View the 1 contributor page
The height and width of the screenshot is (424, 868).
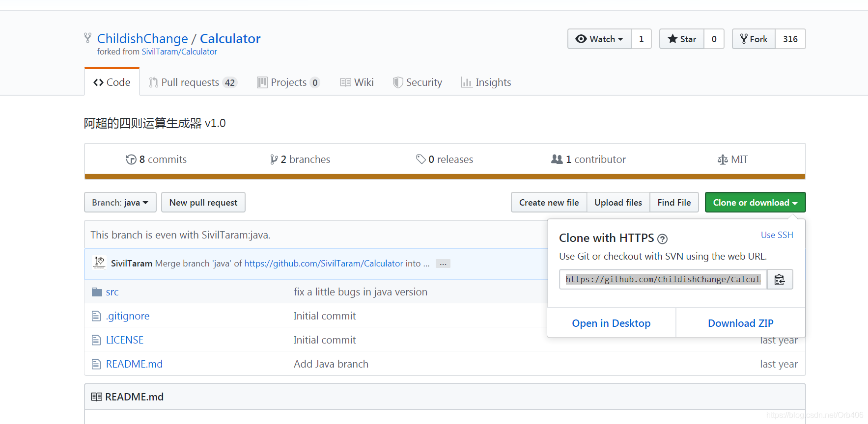(588, 159)
